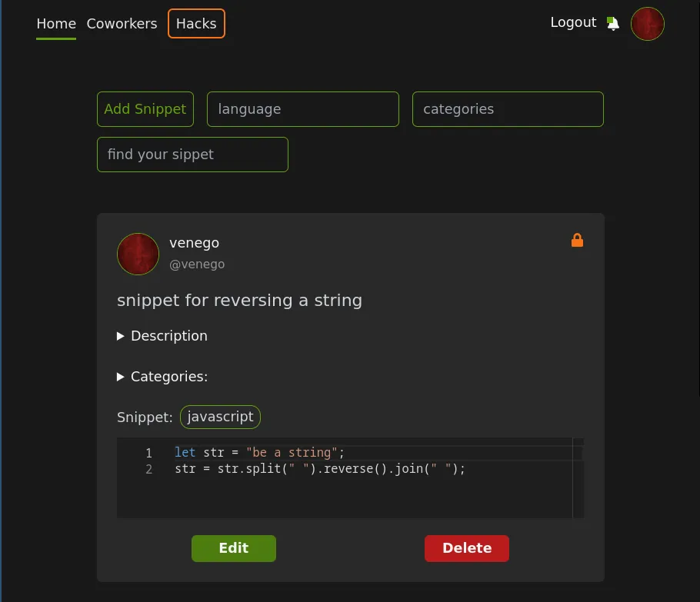
Task: Click the green Edit button
Action: [x=233, y=548]
